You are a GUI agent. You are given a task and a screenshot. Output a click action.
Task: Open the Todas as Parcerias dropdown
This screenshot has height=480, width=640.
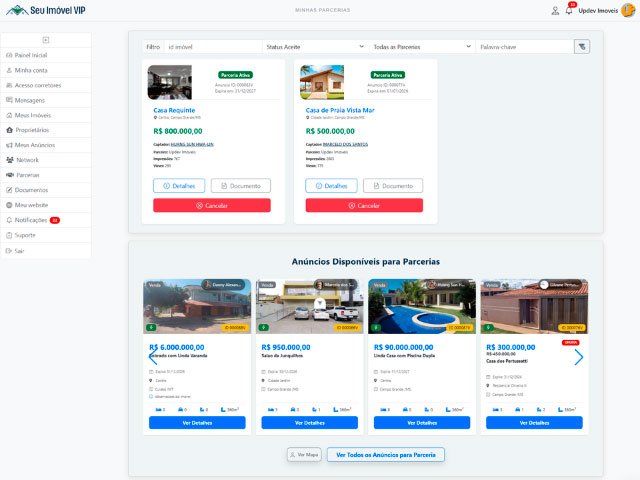(x=422, y=47)
